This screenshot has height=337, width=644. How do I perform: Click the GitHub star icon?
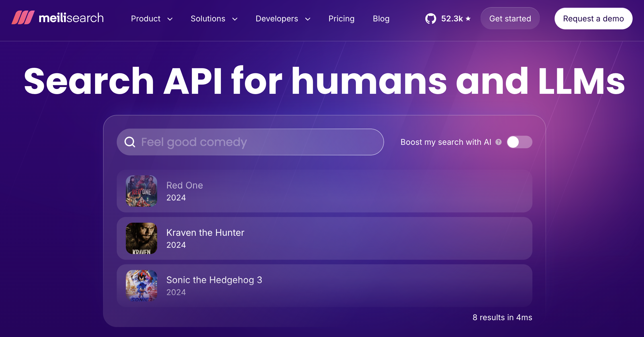(468, 19)
